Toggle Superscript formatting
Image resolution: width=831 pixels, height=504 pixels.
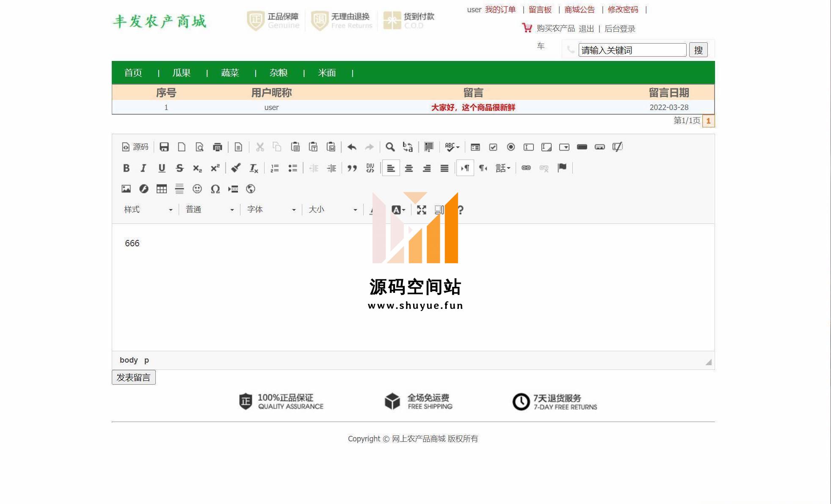(x=215, y=168)
